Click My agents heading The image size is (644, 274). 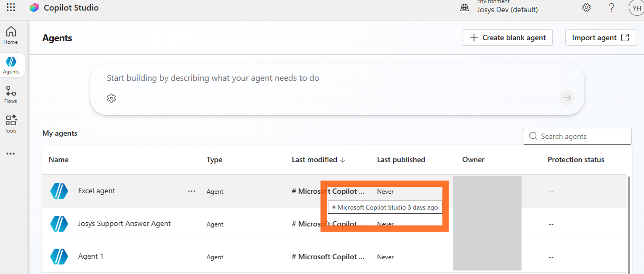pos(60,133)
